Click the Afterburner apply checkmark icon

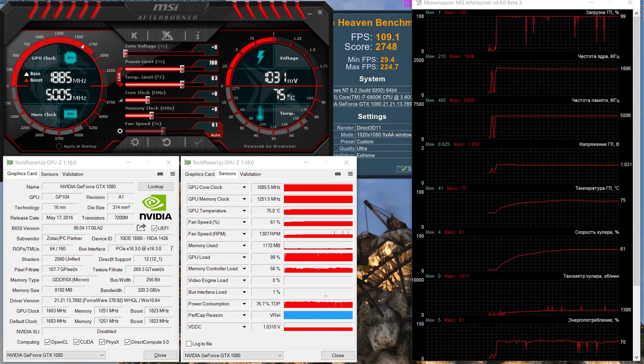tap(198, 142)
